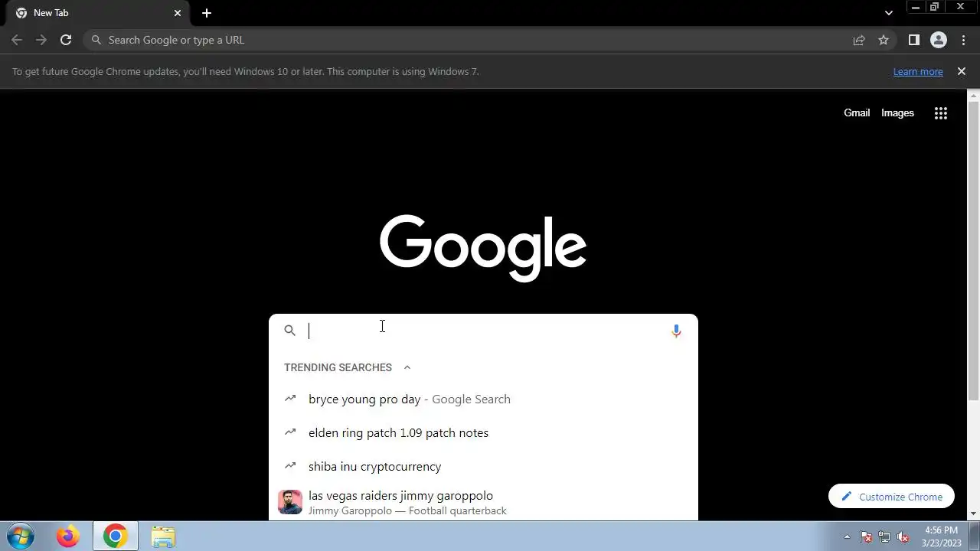Click trending arrow icon beside bryce young

tap(290, 398)
